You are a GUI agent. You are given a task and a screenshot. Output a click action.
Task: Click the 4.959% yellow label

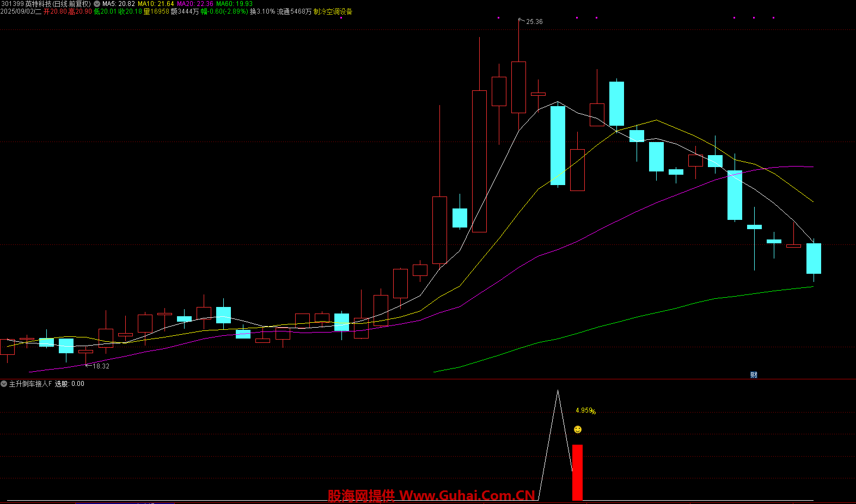[x=586, y=411]
